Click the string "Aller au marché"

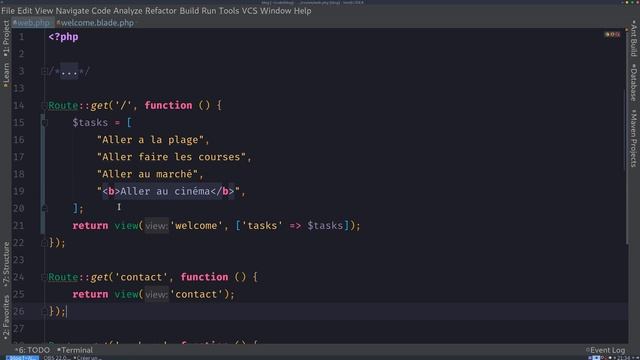click(x=147, y=174)
